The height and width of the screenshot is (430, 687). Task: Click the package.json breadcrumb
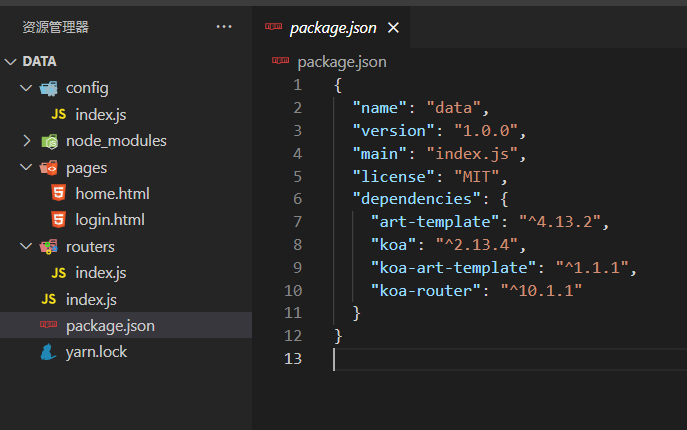pyautogui.click(x=341, y=62)
